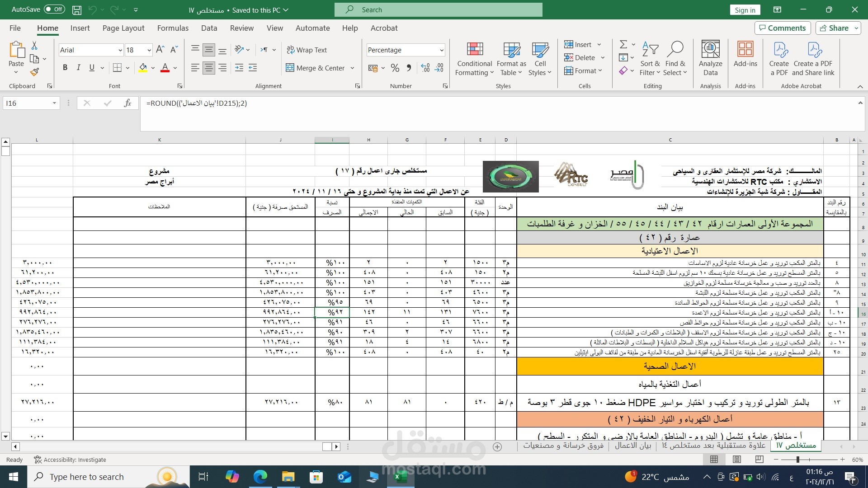Toggle Bold formatting
Viewport: 868px width, 488px height.
(x=65, y=68)
